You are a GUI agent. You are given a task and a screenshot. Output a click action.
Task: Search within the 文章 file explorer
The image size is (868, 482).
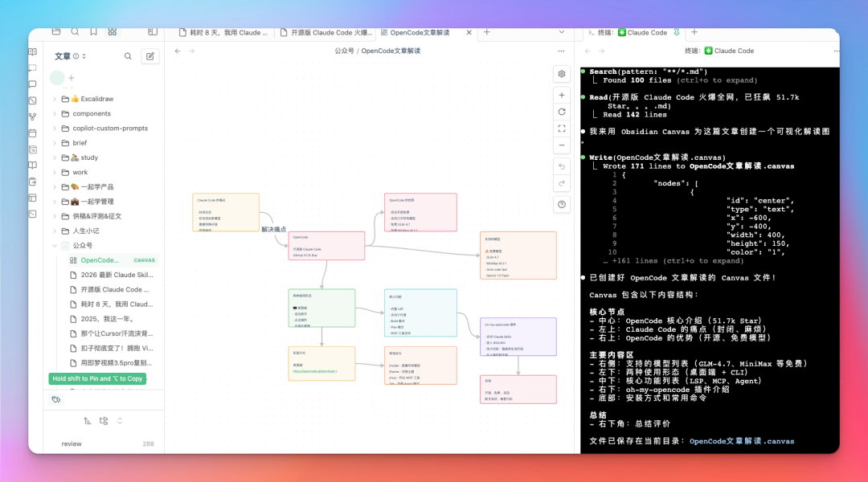tap(128, 56)
